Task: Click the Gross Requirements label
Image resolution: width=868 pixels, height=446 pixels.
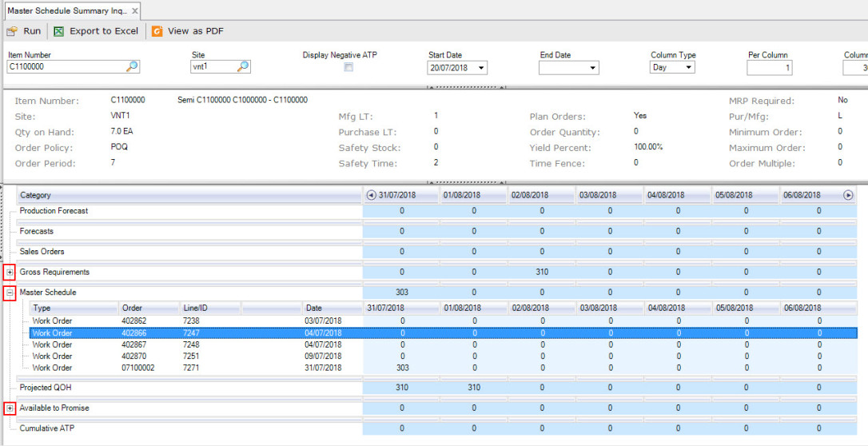Action: (54, 273)
